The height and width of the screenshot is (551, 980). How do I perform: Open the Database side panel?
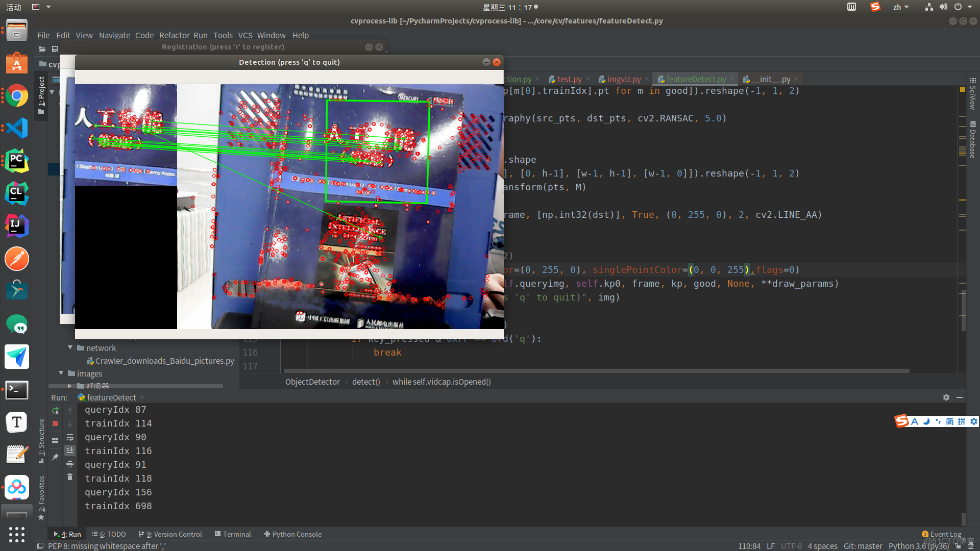pyautogui.click(x=973, y=140)
